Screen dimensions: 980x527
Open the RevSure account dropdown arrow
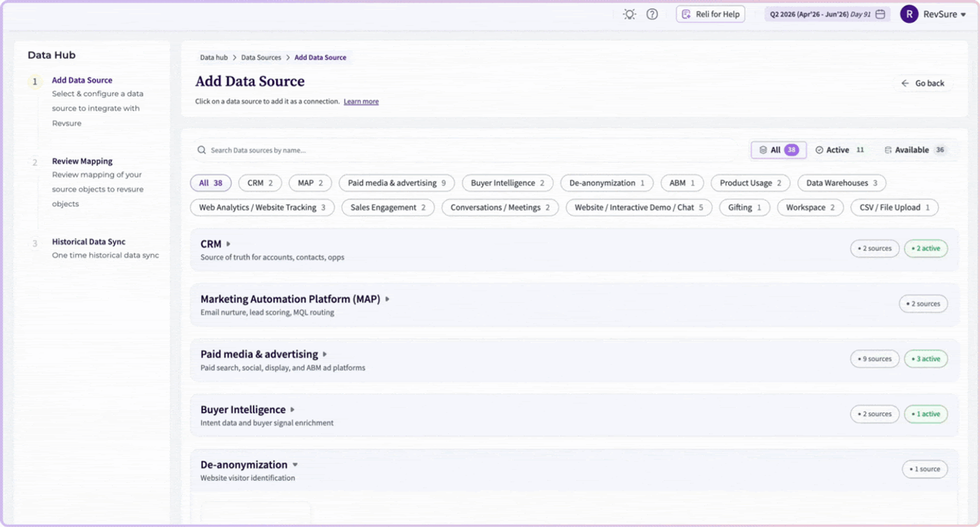point(963,15)
